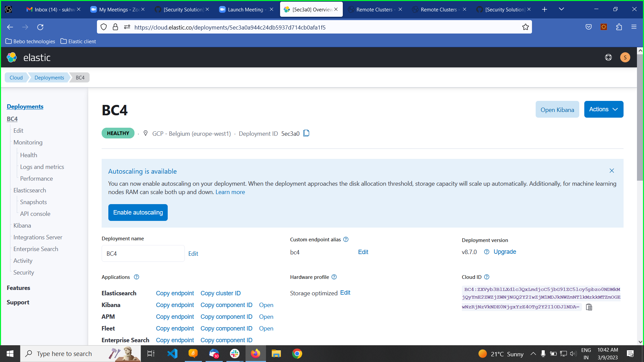Switch to the Launch Meeting browser tab
644x362 pixels.
coord(245,9)
